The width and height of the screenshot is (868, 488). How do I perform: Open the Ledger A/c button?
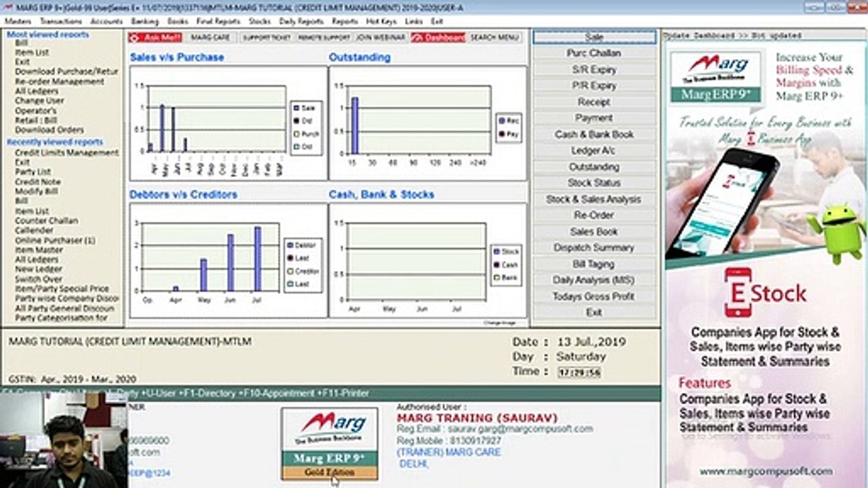[594, 150]
